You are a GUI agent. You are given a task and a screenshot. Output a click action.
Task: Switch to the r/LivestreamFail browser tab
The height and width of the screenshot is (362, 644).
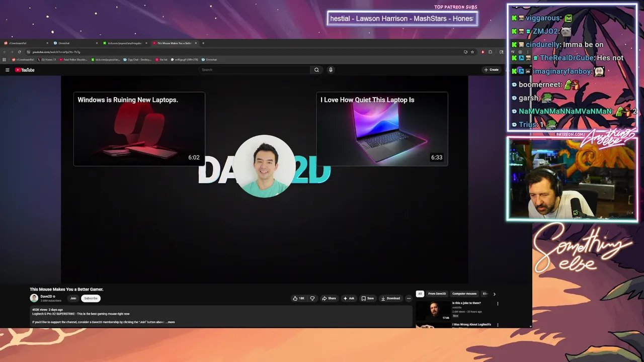click(25, 43)
